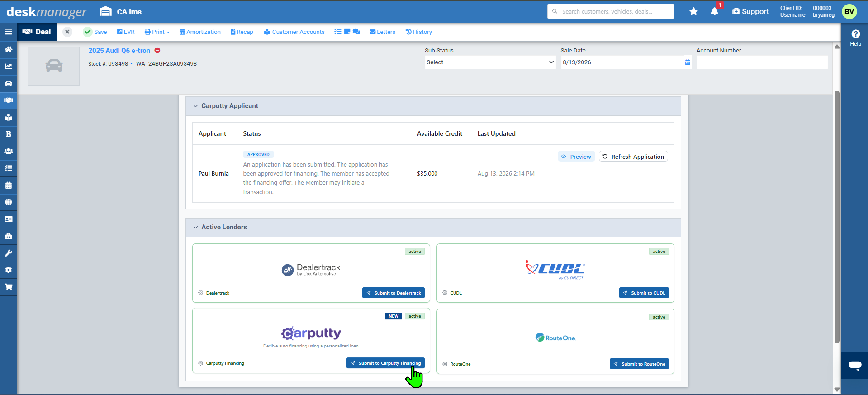Click Save in the toolbar
The height and width of the screenshot is (395, 868).
tap(95, 32)
